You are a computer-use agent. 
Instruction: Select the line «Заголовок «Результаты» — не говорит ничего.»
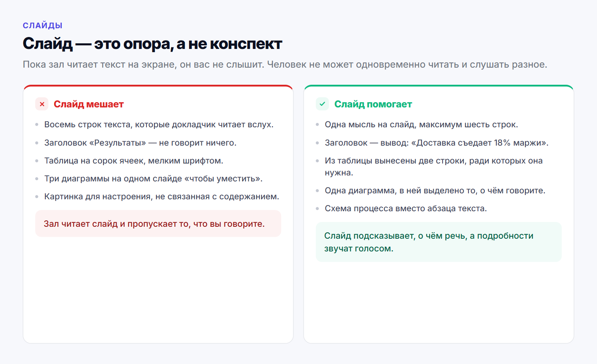tap(140, 143)
